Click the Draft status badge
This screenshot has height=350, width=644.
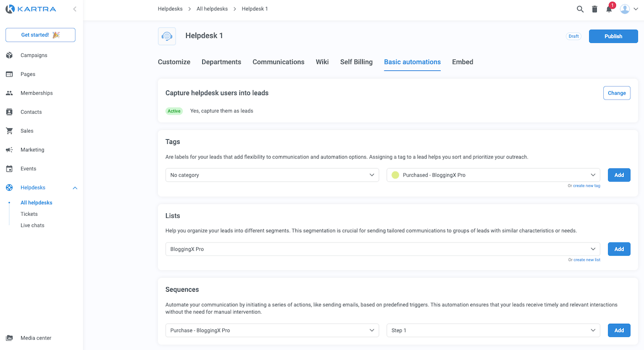point(574,36)
